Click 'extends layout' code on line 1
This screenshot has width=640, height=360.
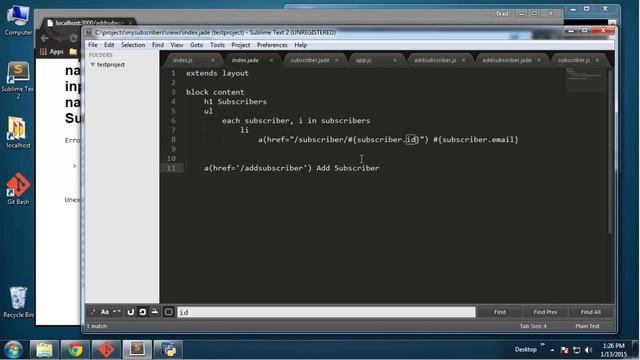217,73
